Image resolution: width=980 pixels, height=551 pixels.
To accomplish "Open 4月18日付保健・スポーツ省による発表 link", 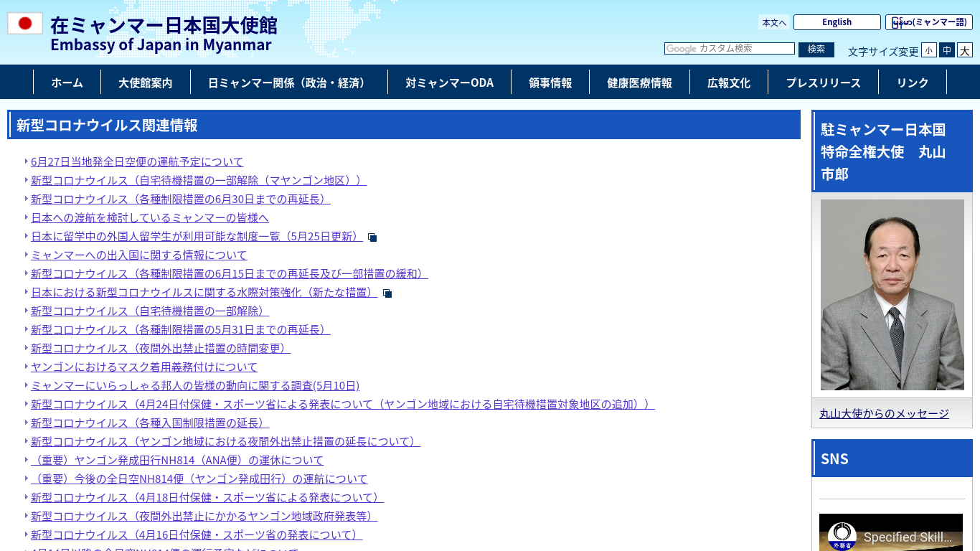I will point(207,498).
